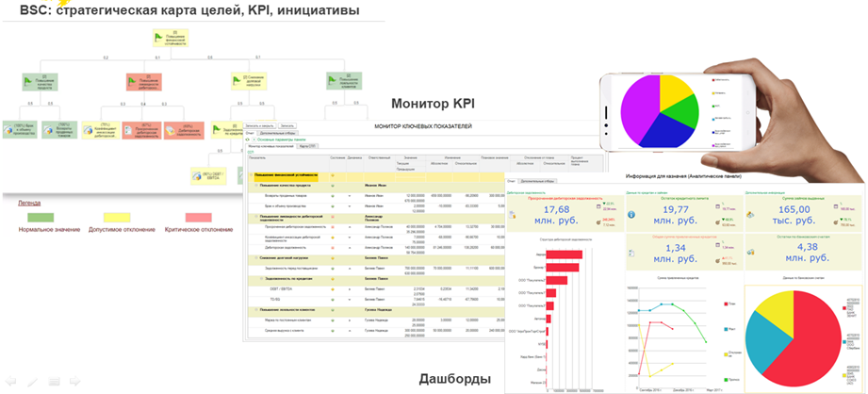868x394 pixels.
Task: Click the pen tool in the slideshow controls
Action: [33, 382]
